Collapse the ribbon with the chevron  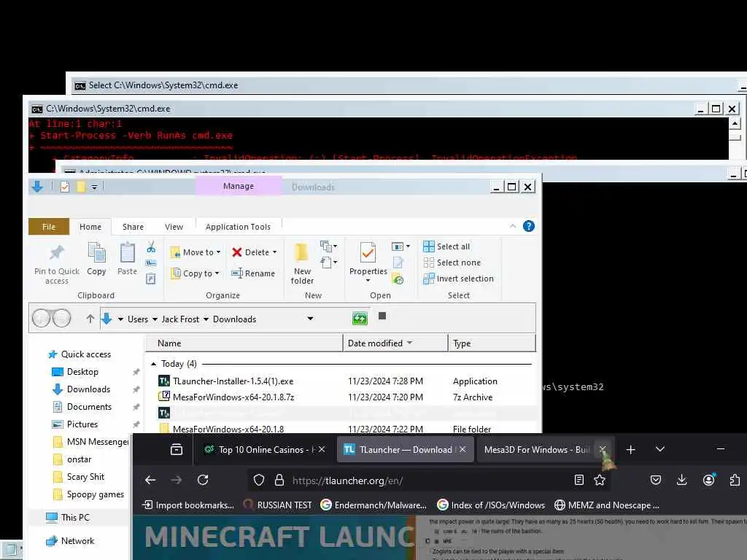(513, 226)
